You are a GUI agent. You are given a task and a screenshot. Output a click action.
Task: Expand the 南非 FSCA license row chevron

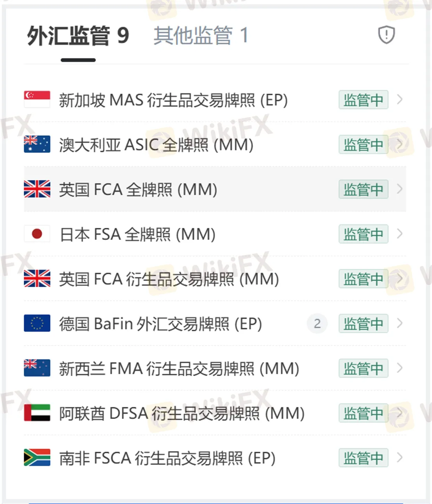400,458
